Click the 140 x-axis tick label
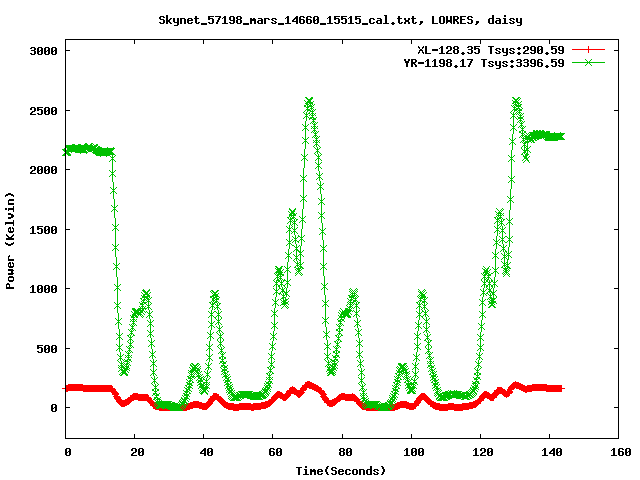The width and height of the screenshot is (640, 480). (552, 452)
